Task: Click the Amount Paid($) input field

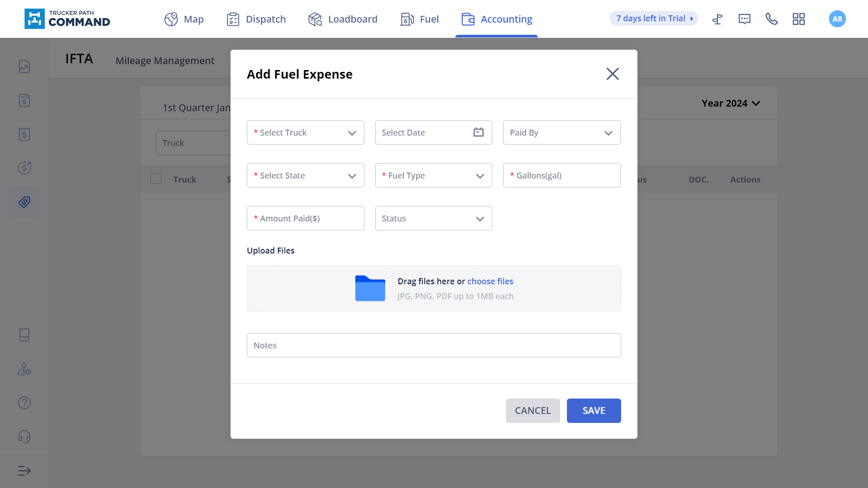Action: (x=306, y=218)
